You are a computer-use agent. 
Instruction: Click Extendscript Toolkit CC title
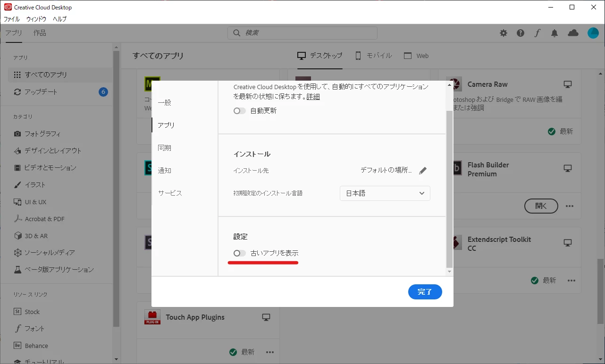pyautogui.click(x=499, y=244)
